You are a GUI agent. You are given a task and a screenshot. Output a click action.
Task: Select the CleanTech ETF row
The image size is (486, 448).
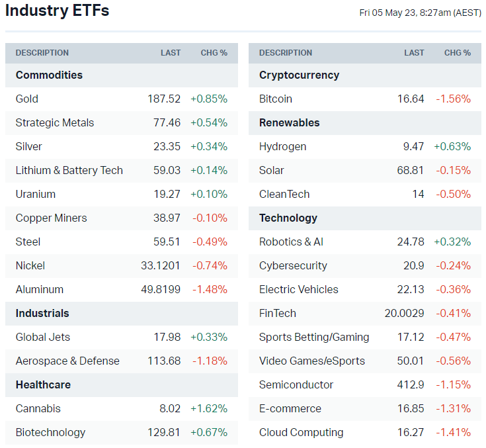coord(284,194)
